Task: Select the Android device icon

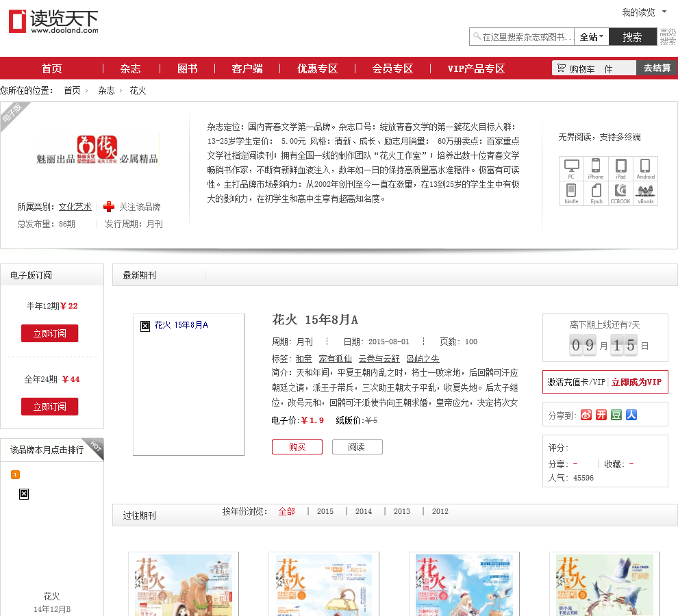Action: (x=646, y=168)
